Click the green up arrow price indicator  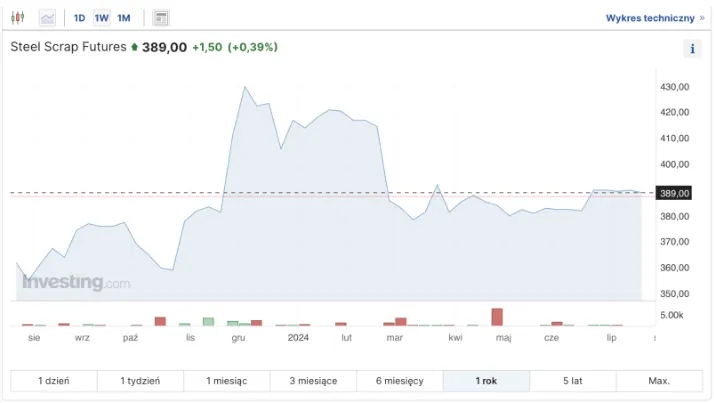[x=135, y=47]
